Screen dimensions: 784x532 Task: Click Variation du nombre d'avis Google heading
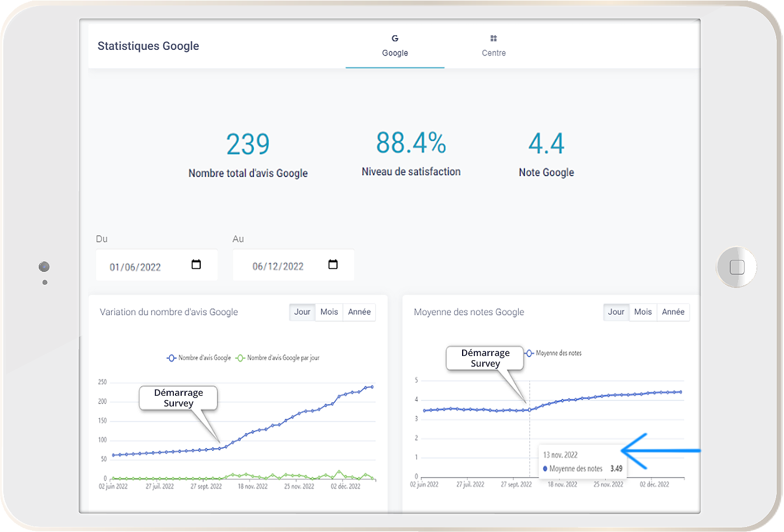click(x=169, y=312)
